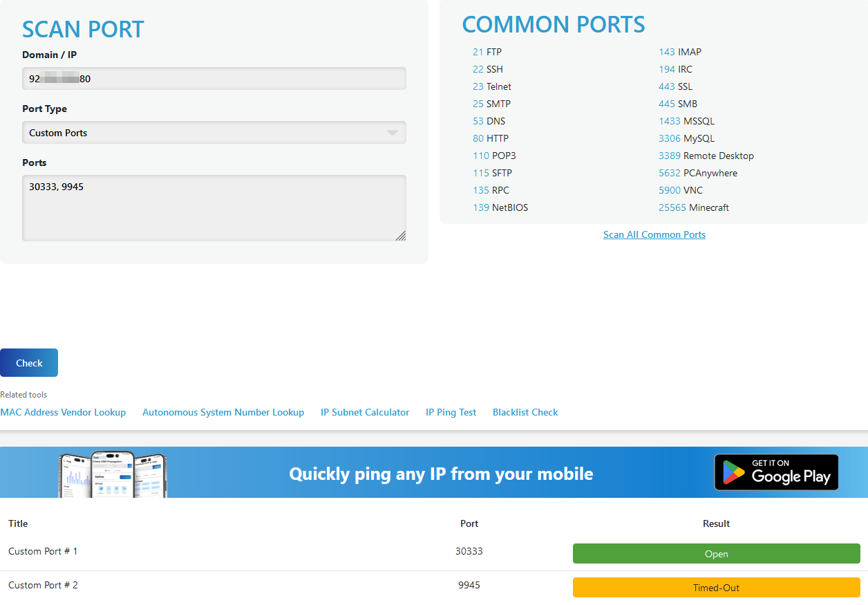Click the Domain / IP input field
The image size is (868, 605).
(x=214, y=79)
